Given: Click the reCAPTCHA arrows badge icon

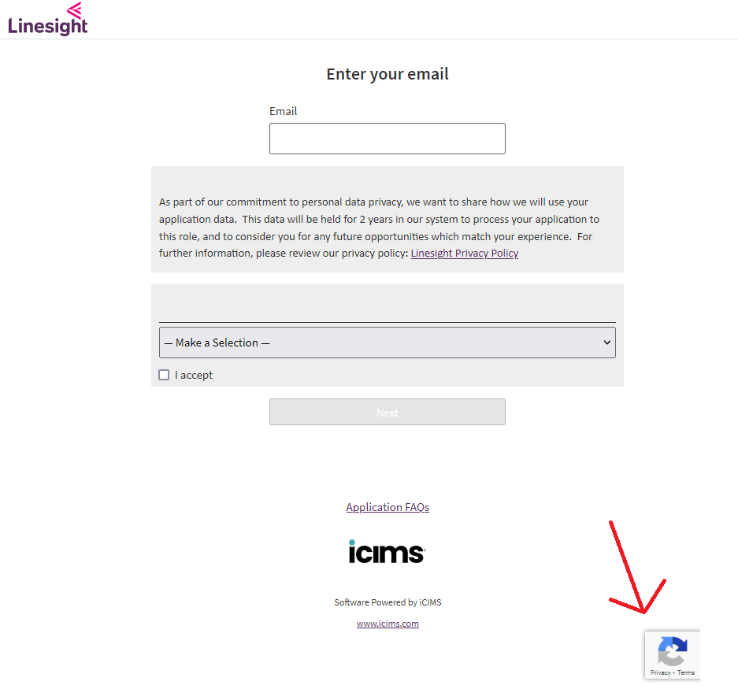Looking at the screenshot, I should click(672, 651).
